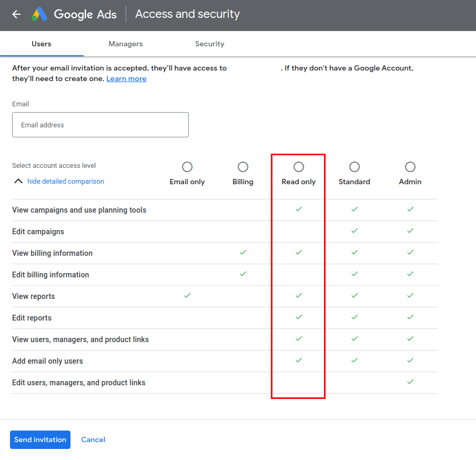Click the Admin checkmark for Edit users row
The image size is (476, 460).
pyautogui.click(x=410, y=382)
